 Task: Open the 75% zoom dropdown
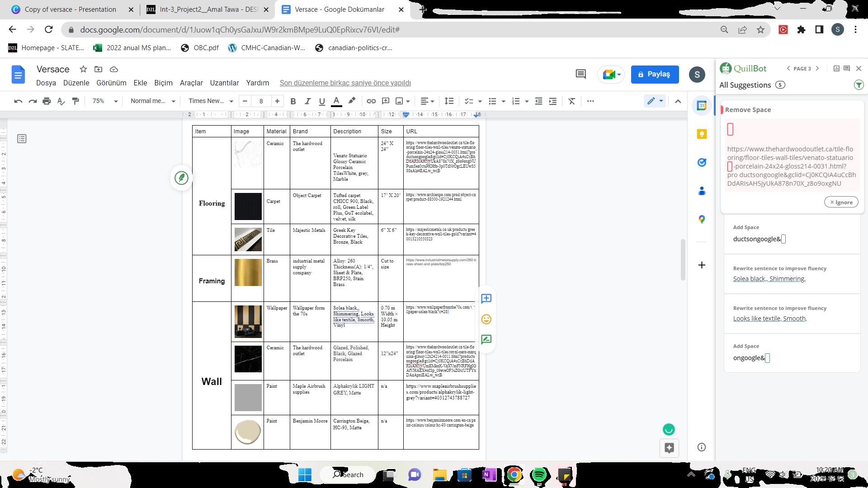(x=105, y=101)
